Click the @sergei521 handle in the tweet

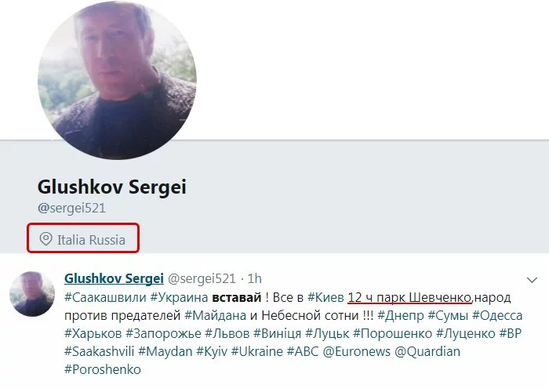click(x=202, y=278)
